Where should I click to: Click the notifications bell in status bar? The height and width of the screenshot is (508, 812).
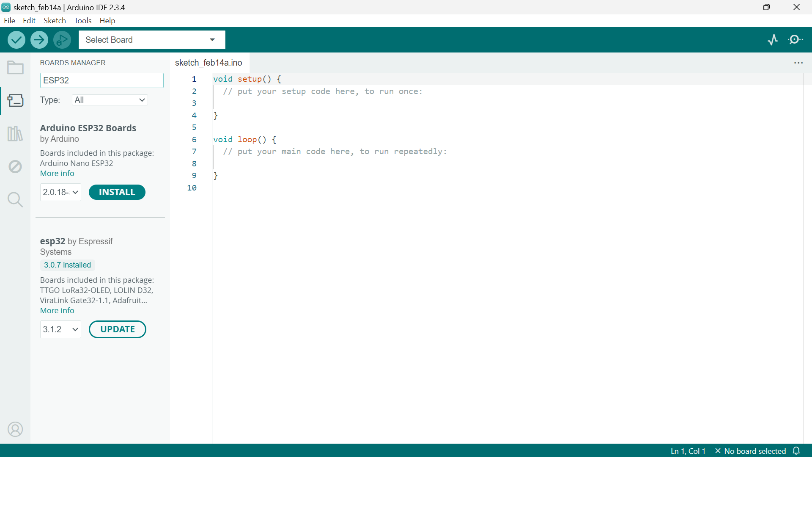coord(796,451)
